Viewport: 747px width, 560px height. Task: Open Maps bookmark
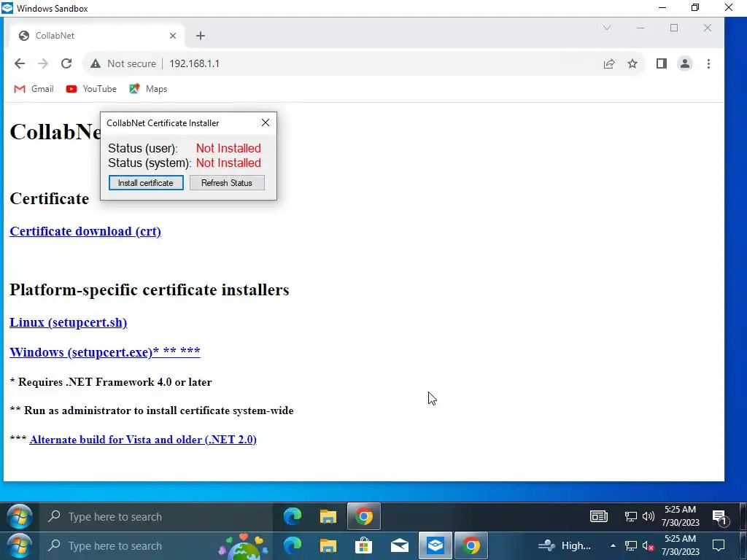[x=148, y=89]
